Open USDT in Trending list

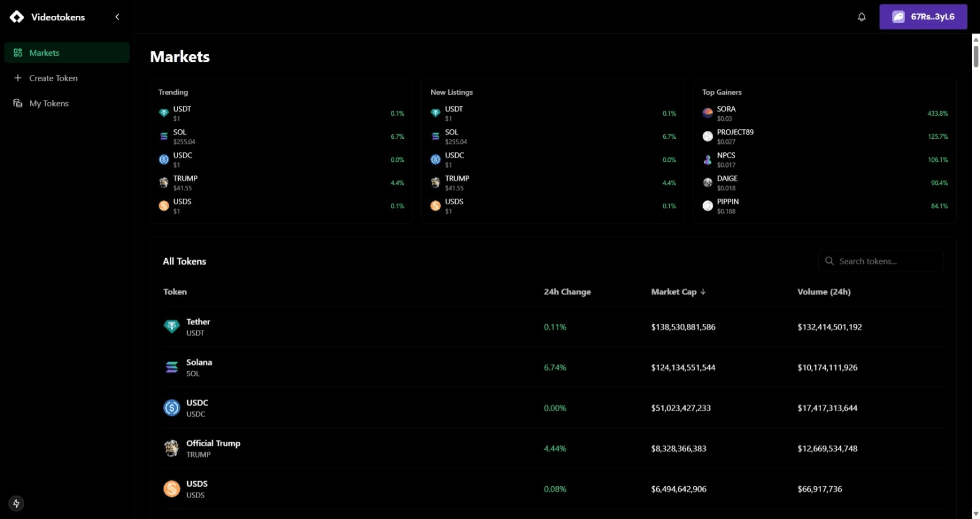pos(281,113)
